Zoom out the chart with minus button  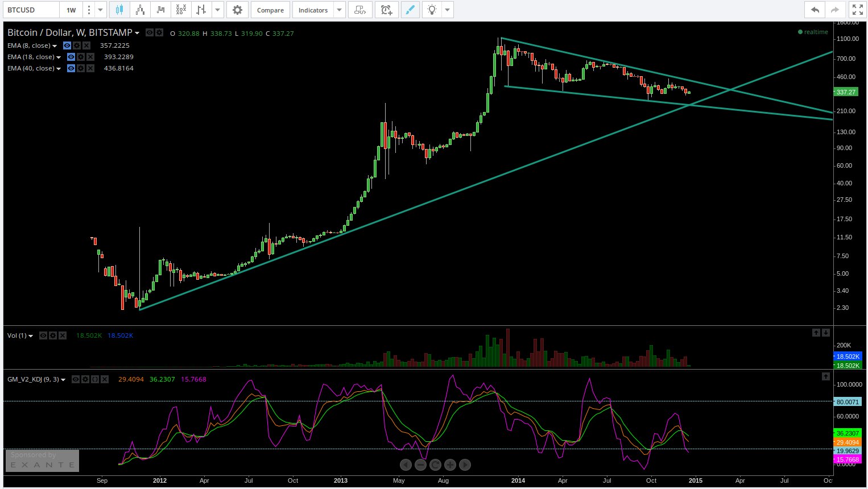420,465
